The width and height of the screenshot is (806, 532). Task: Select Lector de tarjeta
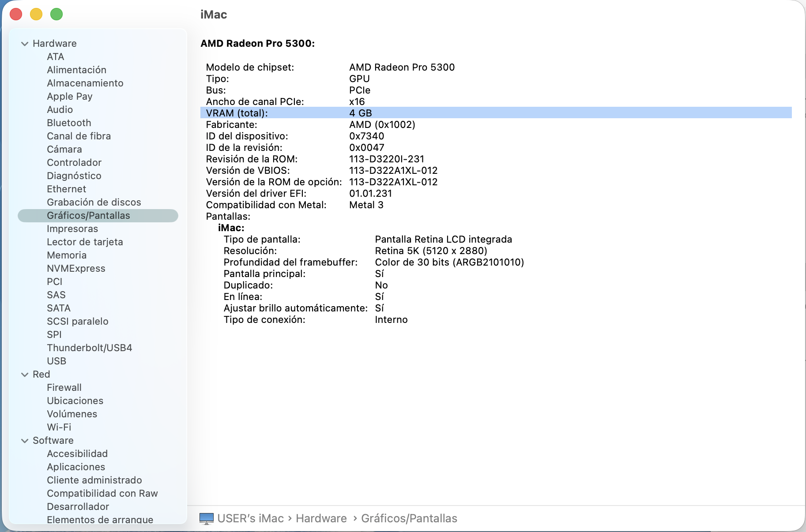(85, 242)
